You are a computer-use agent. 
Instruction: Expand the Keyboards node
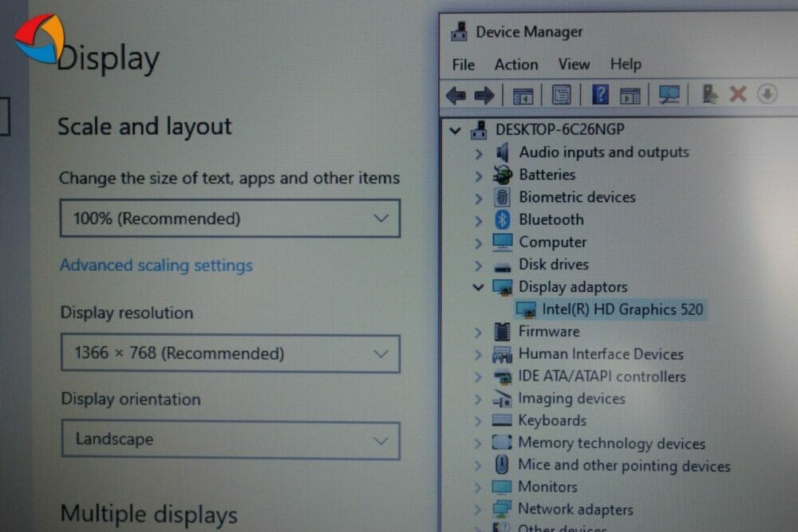pos(478,421)
